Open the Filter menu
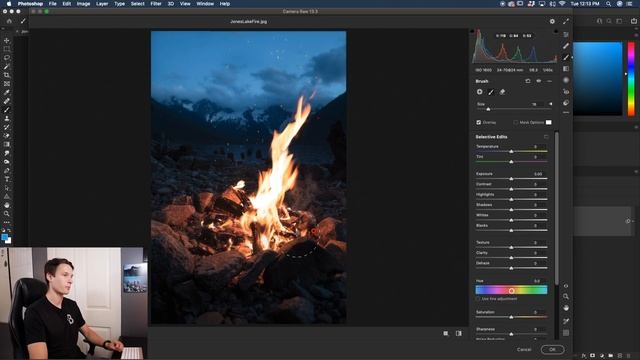 (156, 4)
